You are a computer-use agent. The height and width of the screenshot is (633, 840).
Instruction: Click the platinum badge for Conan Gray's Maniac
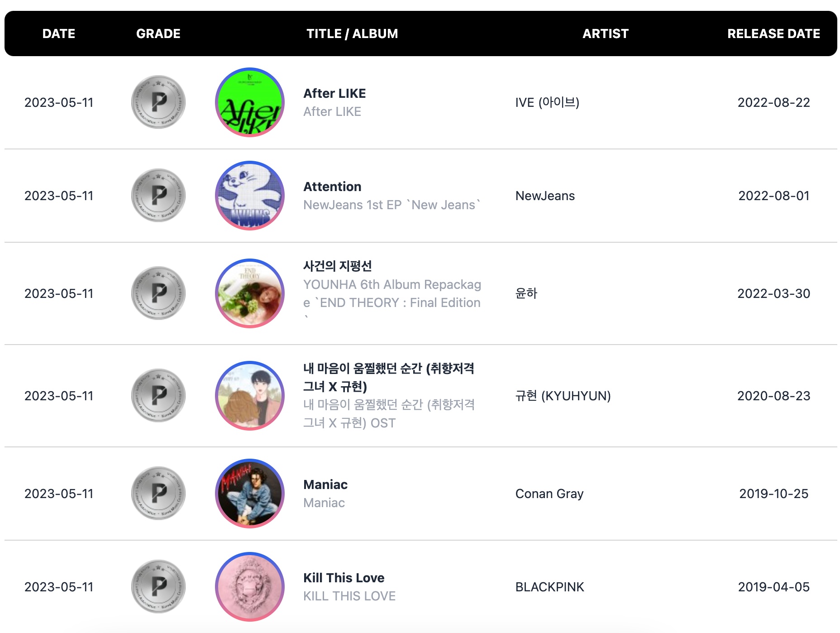tap(158, 494)
